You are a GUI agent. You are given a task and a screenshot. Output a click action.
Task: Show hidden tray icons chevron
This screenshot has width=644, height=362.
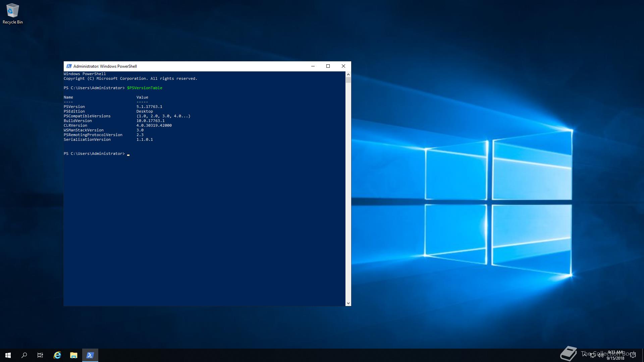pyautogui.click(x=585, y=355)
